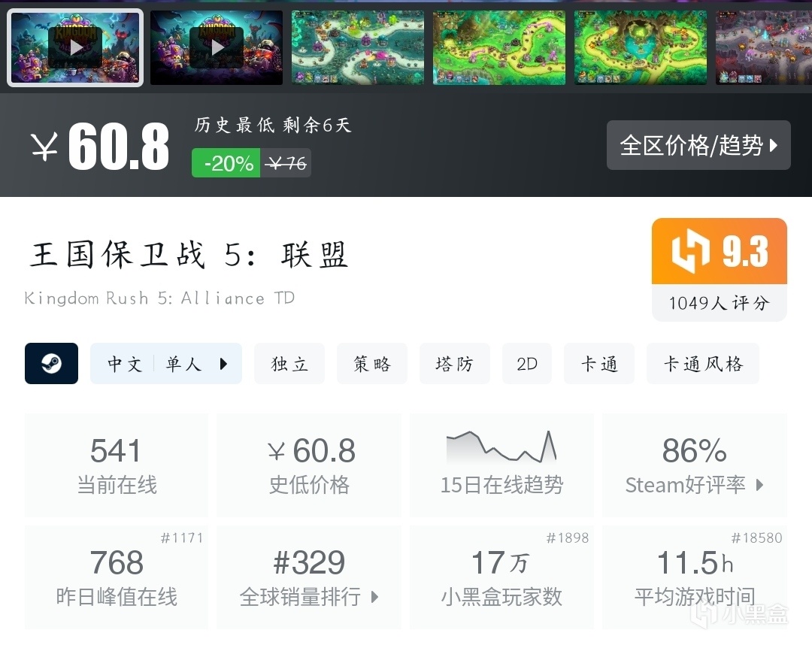Open the 小黑盒玩家数 stat card
This screenshot has height=645, width=812.
click(x=501, y=577)
